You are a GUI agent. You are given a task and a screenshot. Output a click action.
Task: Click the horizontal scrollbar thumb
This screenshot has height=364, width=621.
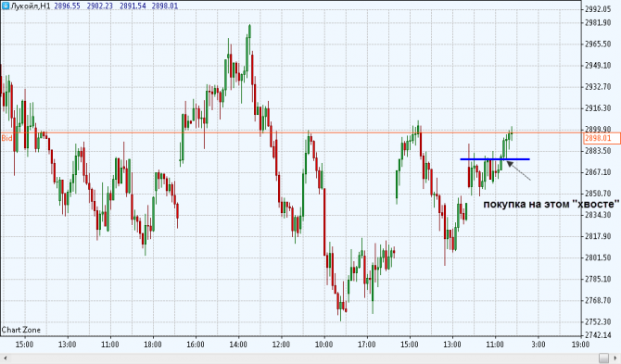(603, 358)
